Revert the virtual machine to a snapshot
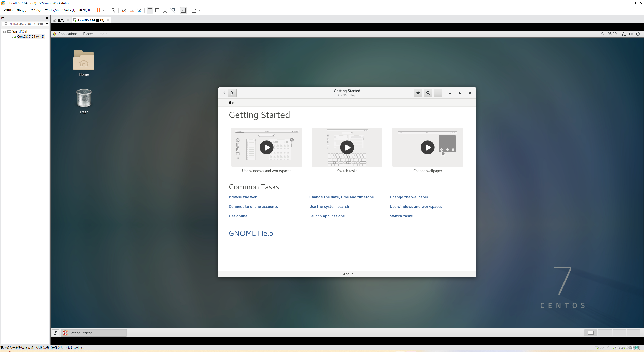The height and width of the screenshot is (352, 644). [132, 10]
